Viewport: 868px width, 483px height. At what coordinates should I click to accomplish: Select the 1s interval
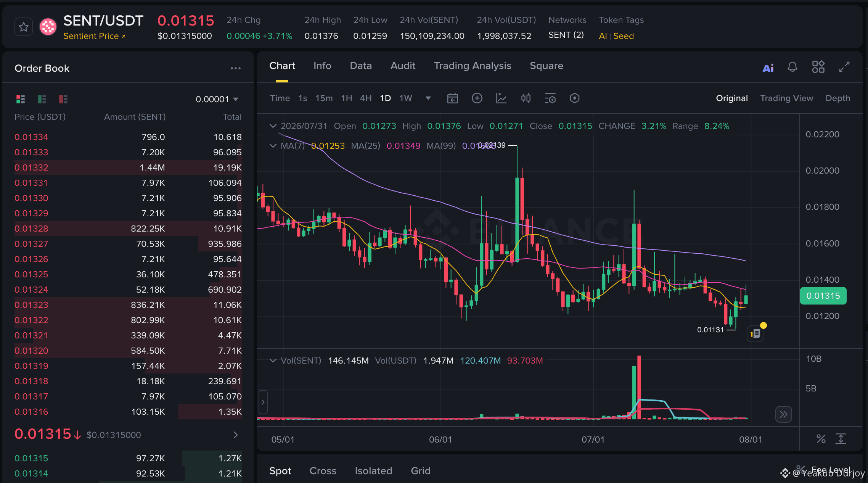[302, 98]
